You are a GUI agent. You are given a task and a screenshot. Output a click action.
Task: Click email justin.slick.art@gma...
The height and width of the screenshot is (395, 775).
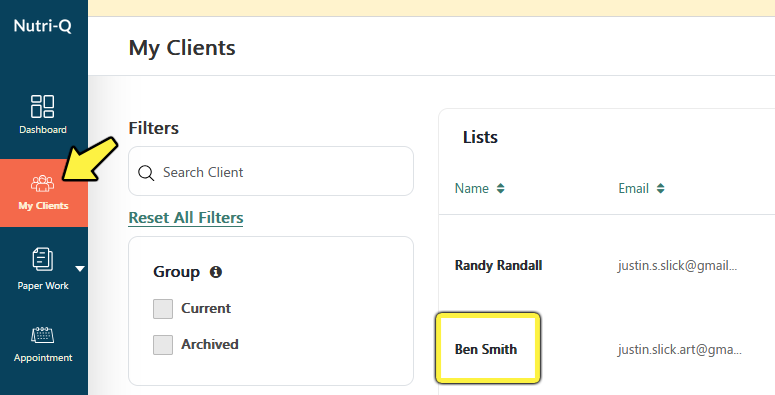(x=680, y=350)
